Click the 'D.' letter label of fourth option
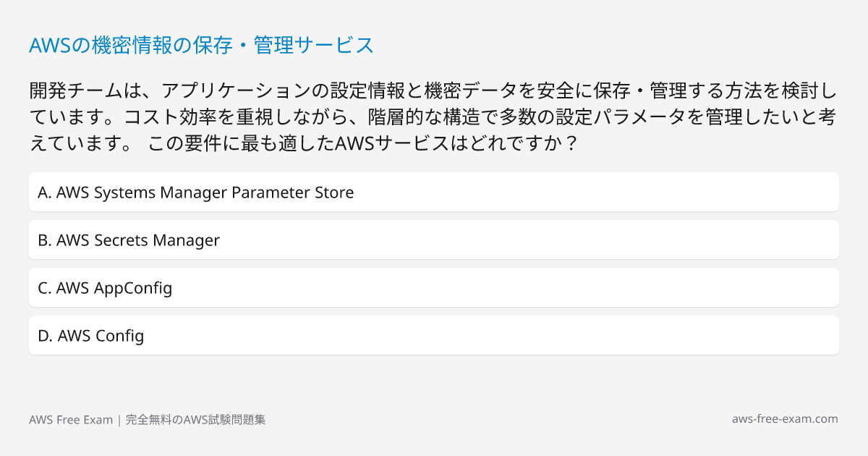The image size is (868, 456). [x=46, y=336]
